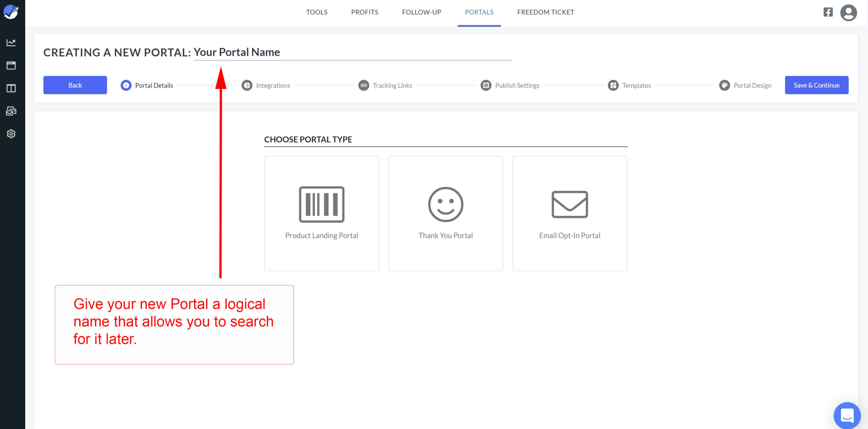The height and width of the screenshot is (429, 868).
Task: Click the Facebook icon in header
Action: tap(828, 12)
